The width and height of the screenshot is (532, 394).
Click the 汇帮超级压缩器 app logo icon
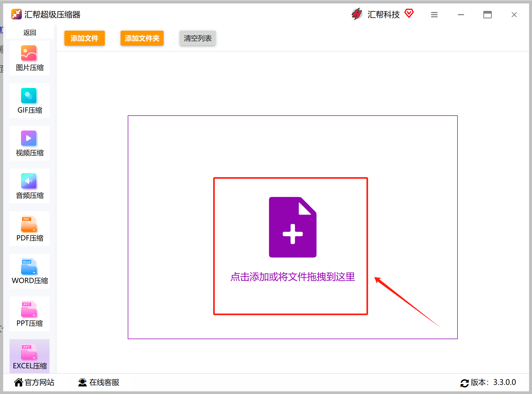coord(16,14)
